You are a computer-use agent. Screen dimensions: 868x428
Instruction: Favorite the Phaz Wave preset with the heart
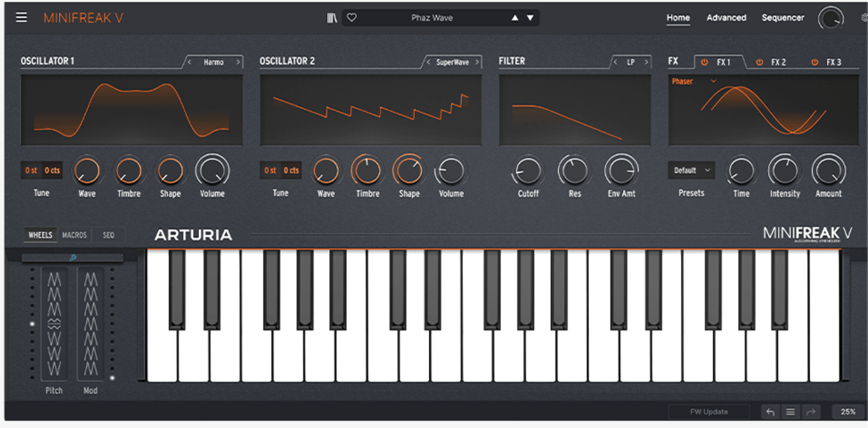351,17
